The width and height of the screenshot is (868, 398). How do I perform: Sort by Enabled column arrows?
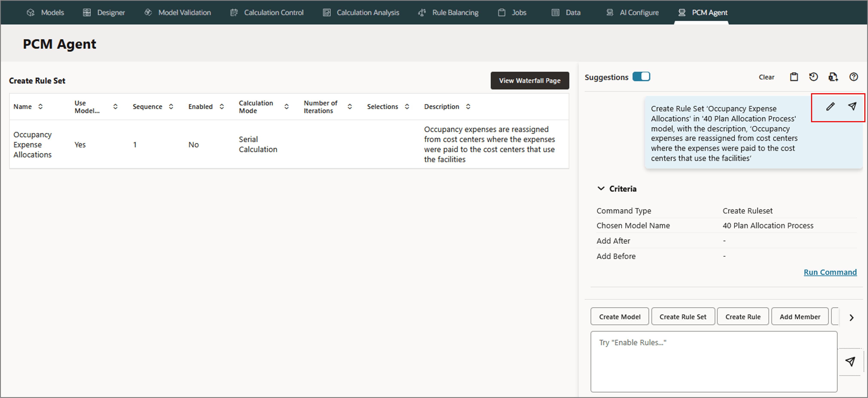222,107
